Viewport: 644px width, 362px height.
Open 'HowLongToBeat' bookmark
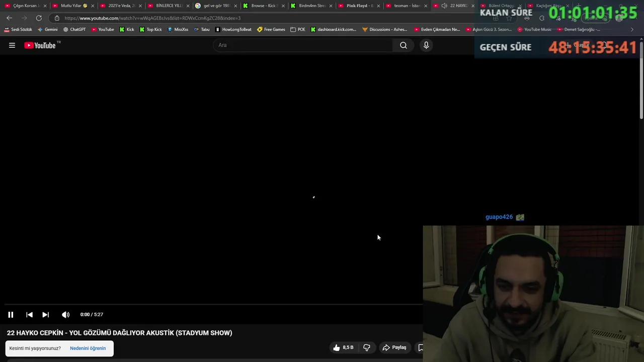tap(233, 30)
